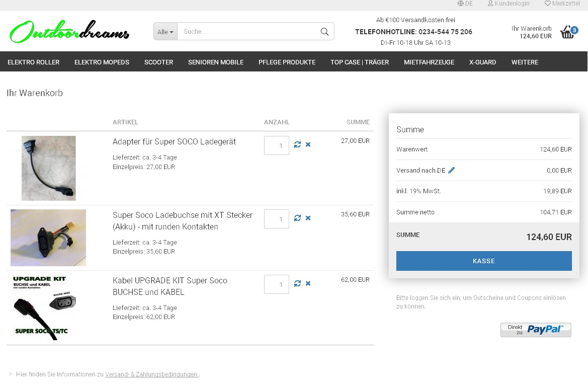
Task: Open the DE language selector
Action: [x=465, y=4]
